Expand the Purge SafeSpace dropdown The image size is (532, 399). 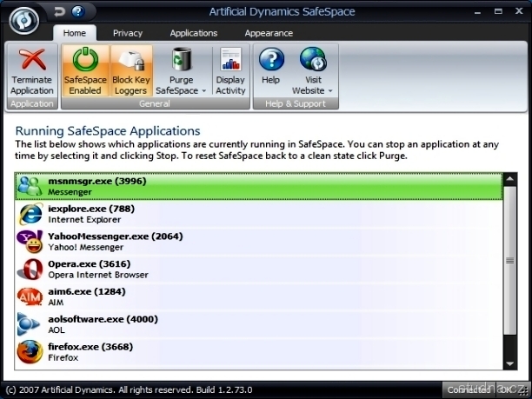(203, 90)
